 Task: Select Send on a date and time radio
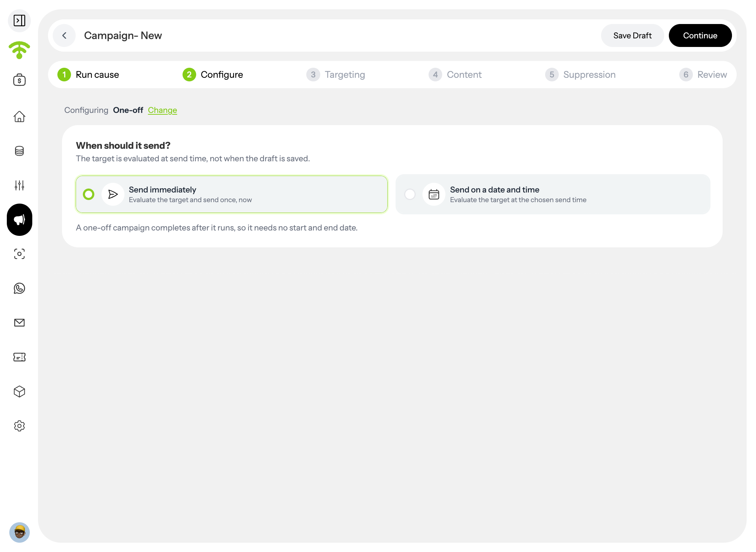(410, 194)
